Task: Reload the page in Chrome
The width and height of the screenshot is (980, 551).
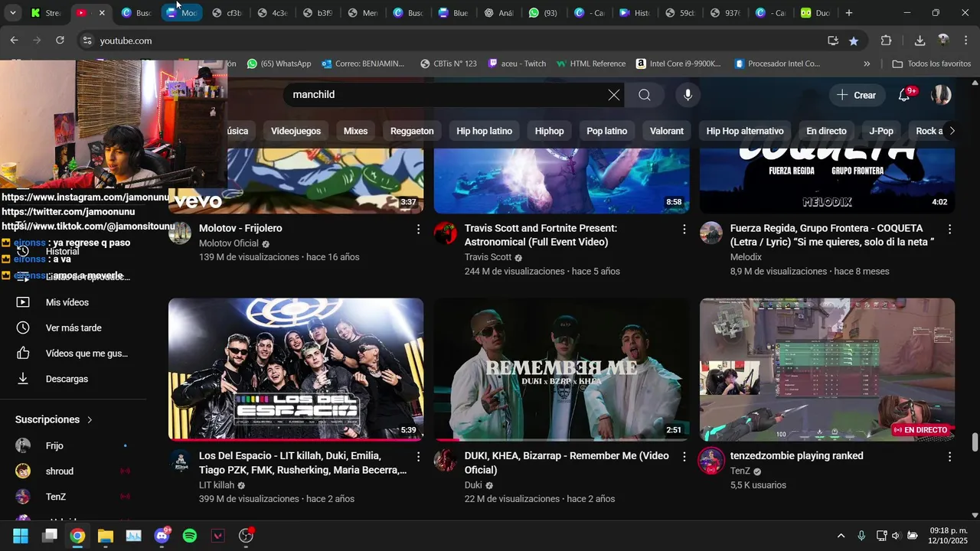Action: [x=60, y=41]
